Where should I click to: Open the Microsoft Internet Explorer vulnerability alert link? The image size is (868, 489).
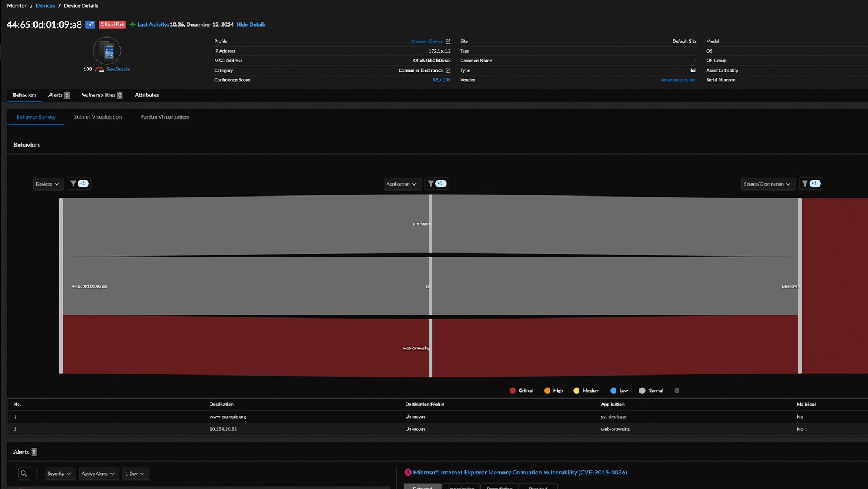pyautogui.click(x=519, y=473)
